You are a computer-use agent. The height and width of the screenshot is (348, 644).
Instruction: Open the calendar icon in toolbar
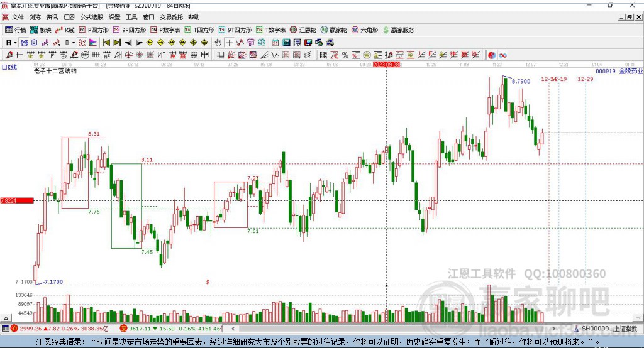[x=275, y=43]
